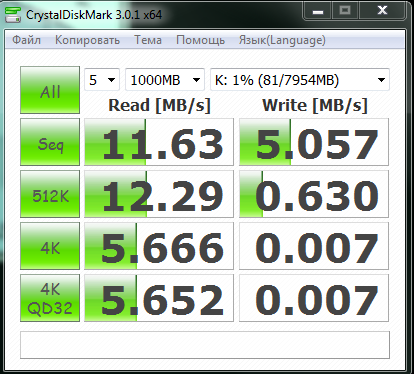The width and height of the screenshot is (414, 374).
Task: Expand the drive dropdown showing K: 1%
Action: coord(300,80)
